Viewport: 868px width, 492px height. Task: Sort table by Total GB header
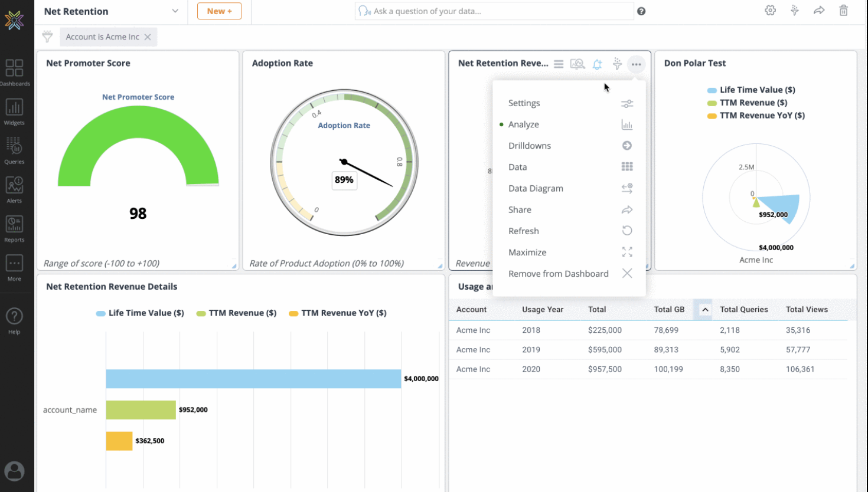pos(669,310)
